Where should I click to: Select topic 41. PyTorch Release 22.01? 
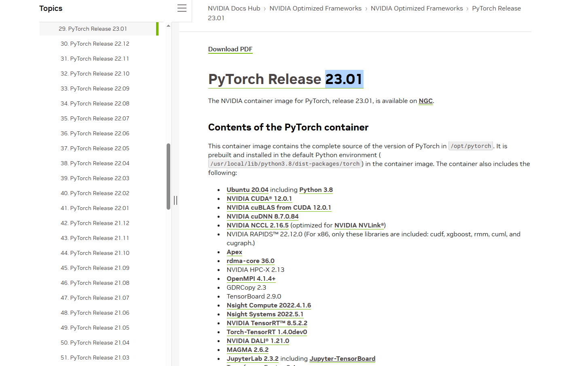[x=95, y=208]
